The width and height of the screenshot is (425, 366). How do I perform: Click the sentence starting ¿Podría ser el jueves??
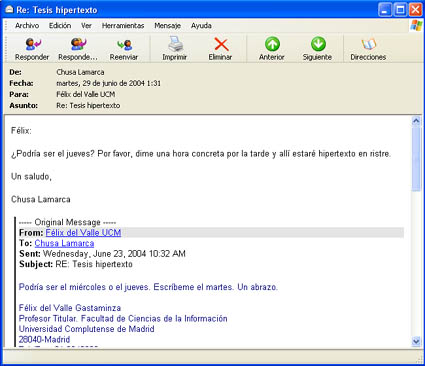tap(201, 154)
